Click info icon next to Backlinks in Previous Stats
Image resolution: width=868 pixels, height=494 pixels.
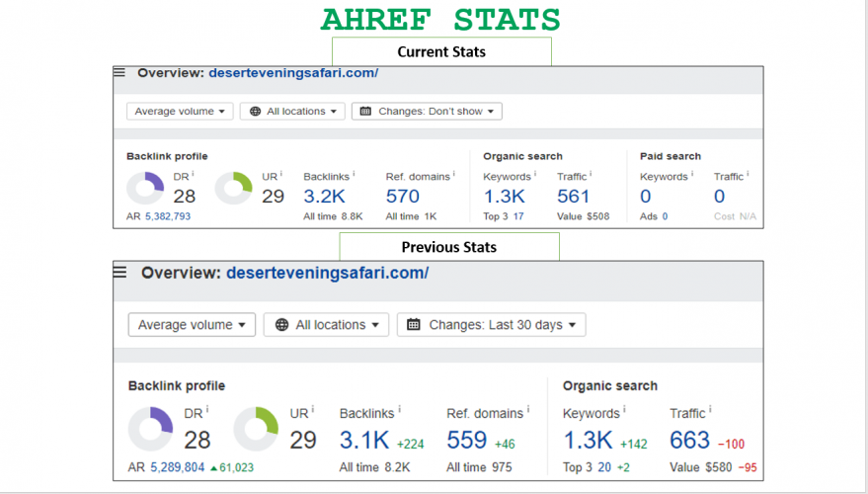point(400,410)
